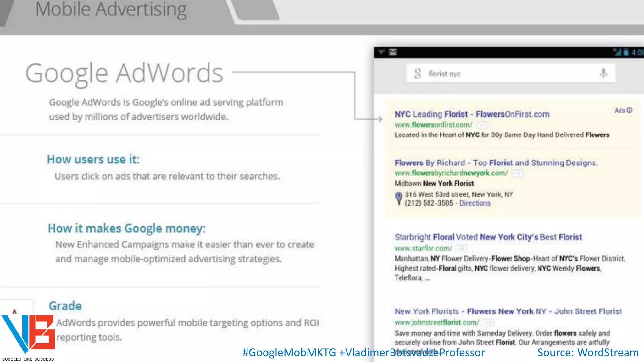Viewport: 644px width, 362px height.
Task: Click the clock time in the phone status bar
Action: (x=638, y=52)
